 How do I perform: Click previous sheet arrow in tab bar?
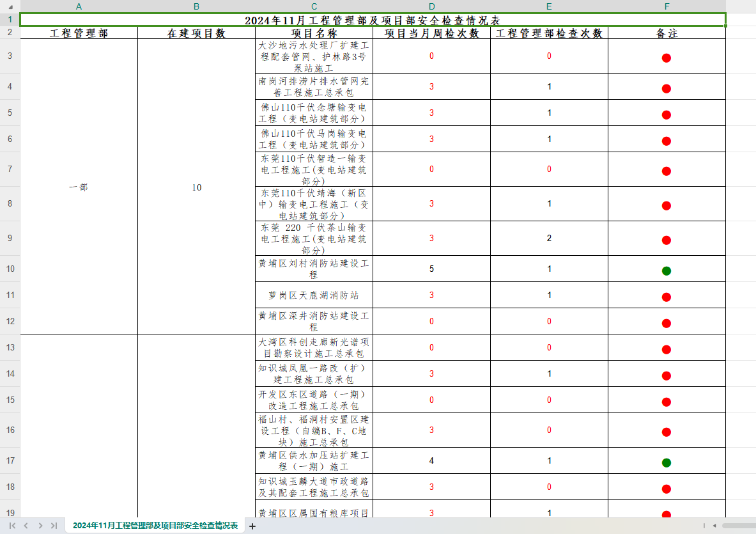pos(26,526)
